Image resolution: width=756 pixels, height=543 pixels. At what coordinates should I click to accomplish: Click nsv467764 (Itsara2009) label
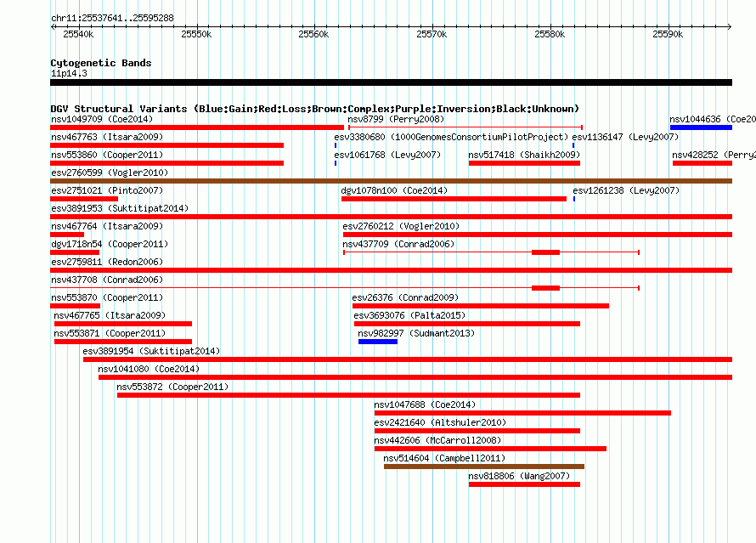pyautogui.click(x=107, y=226)
